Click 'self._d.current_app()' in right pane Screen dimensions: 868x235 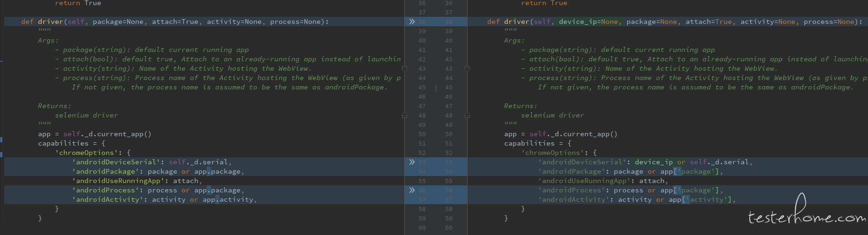pyautogui.click(x=574, y=134)
